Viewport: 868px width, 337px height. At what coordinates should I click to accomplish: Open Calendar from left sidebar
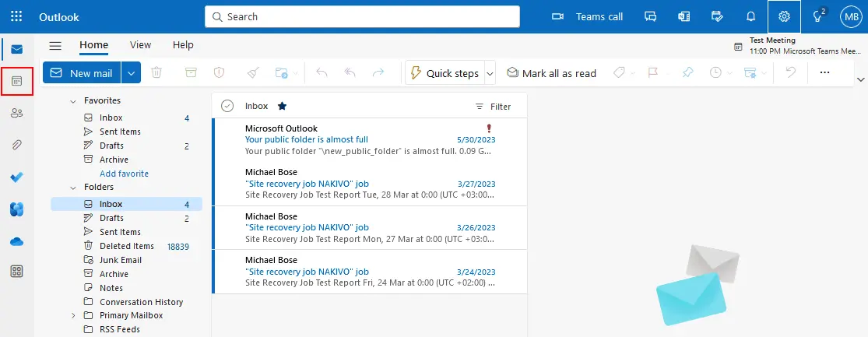(16, 82)
